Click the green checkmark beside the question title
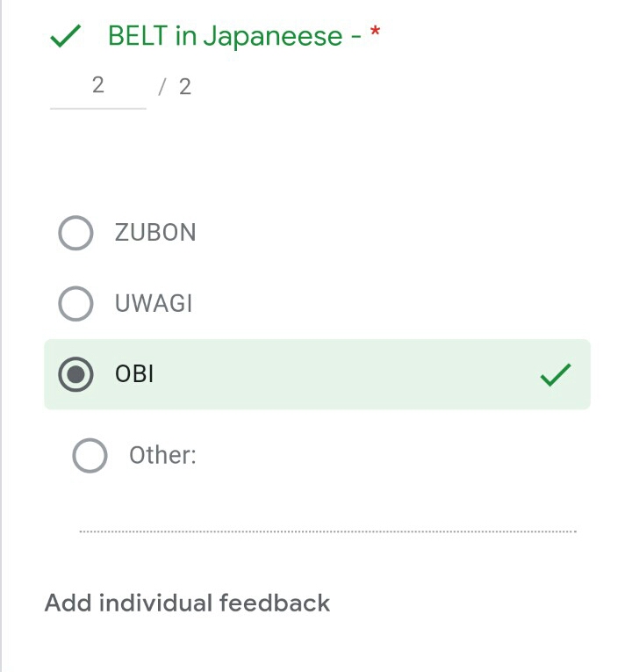The width and height of the screenshot is (632, 672). (x=66, y=37)
